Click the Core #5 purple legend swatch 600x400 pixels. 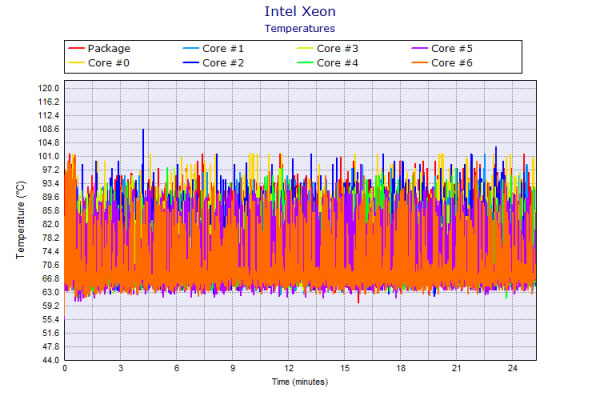point(419,49)
